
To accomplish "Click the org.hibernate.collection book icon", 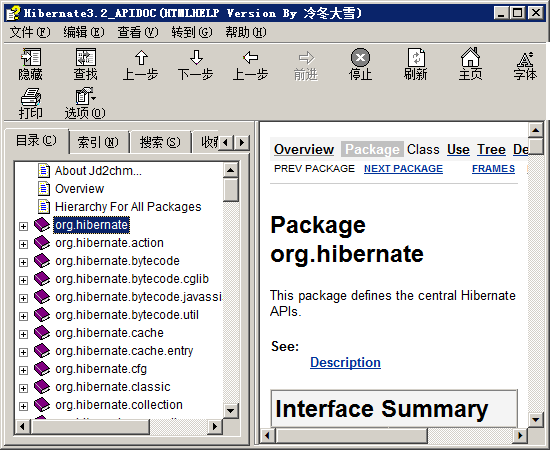I will pyautogui.click(x=42, y=405).
